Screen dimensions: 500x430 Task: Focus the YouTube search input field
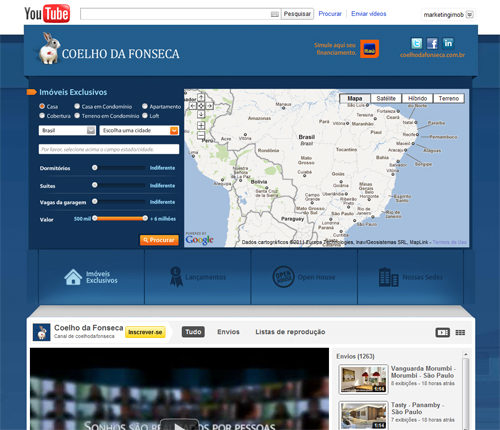(180, 14)
